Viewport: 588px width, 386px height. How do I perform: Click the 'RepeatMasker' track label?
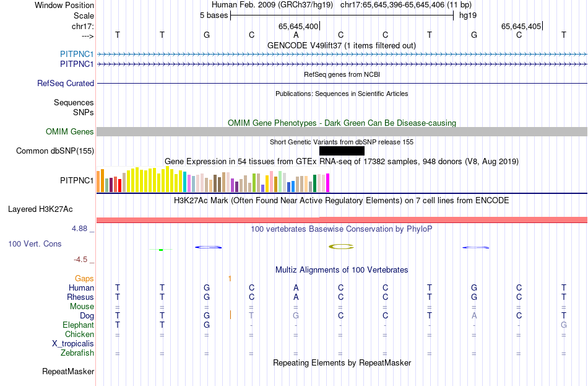(x=68, y=372)
